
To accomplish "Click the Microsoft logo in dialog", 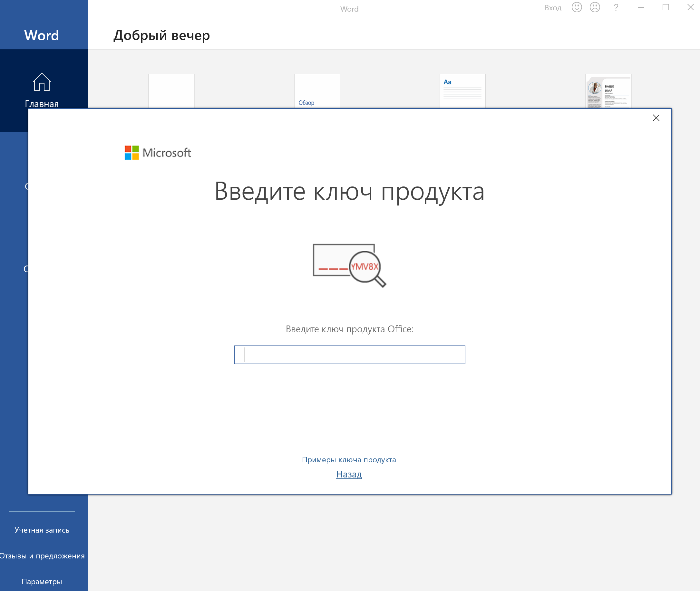I will 158,153.
